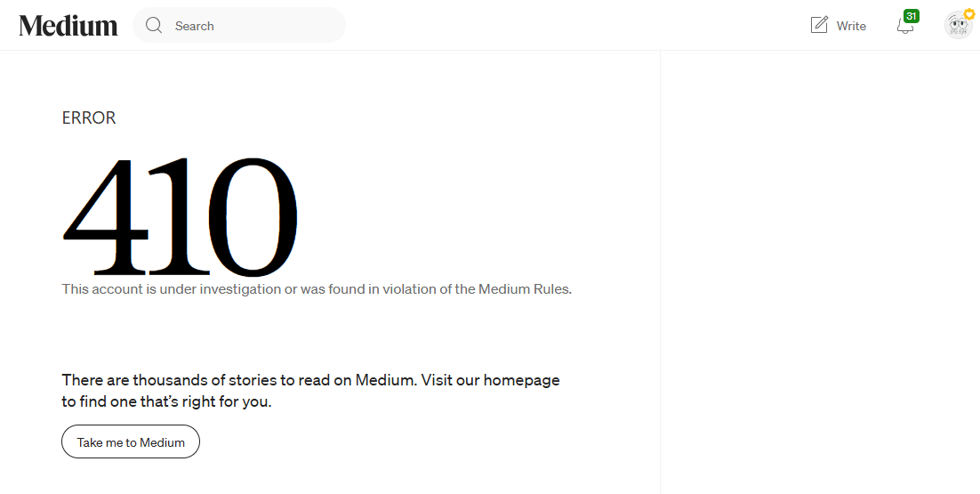
Task: Click the green 31 notification badge
Action: 912,16
